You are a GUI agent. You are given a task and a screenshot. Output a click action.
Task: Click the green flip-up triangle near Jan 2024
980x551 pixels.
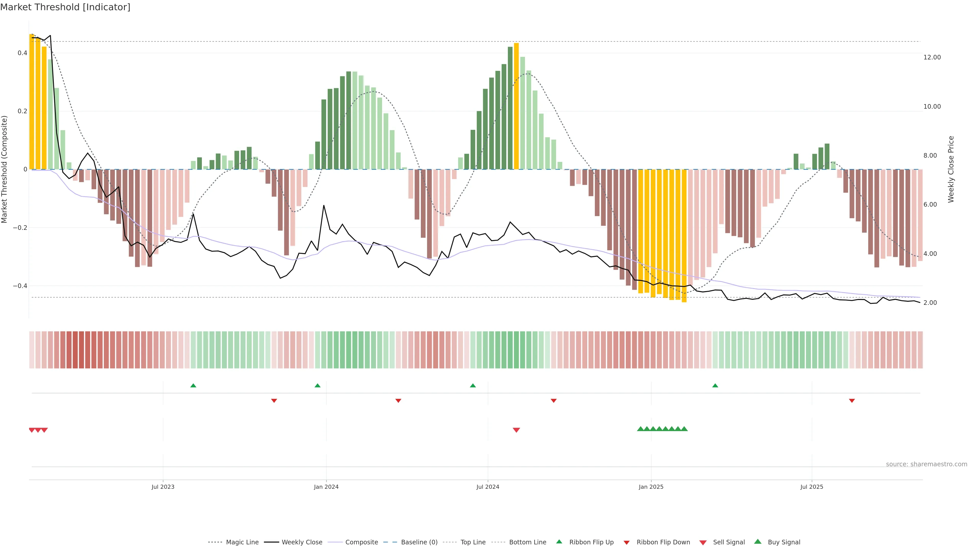[318, 386]
